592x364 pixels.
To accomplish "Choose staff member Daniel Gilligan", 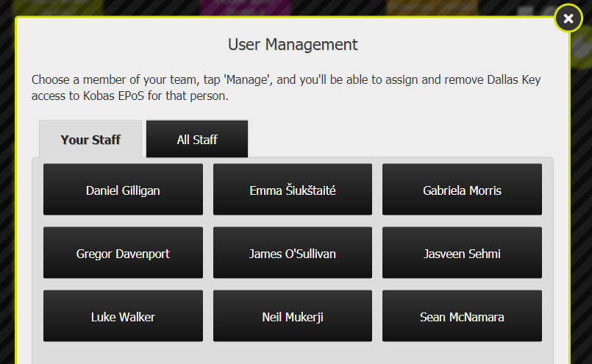I will pos(123,190).
